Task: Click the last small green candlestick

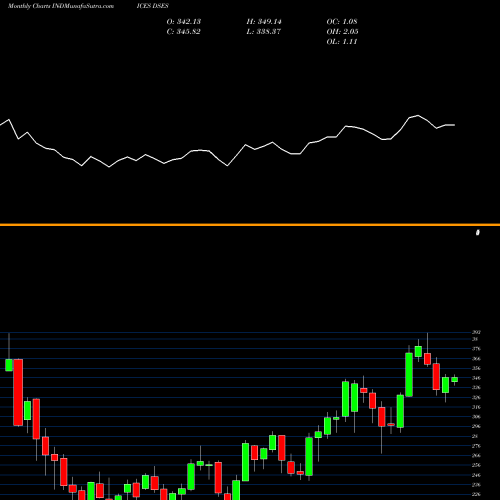Action: [x=455, y=379]
